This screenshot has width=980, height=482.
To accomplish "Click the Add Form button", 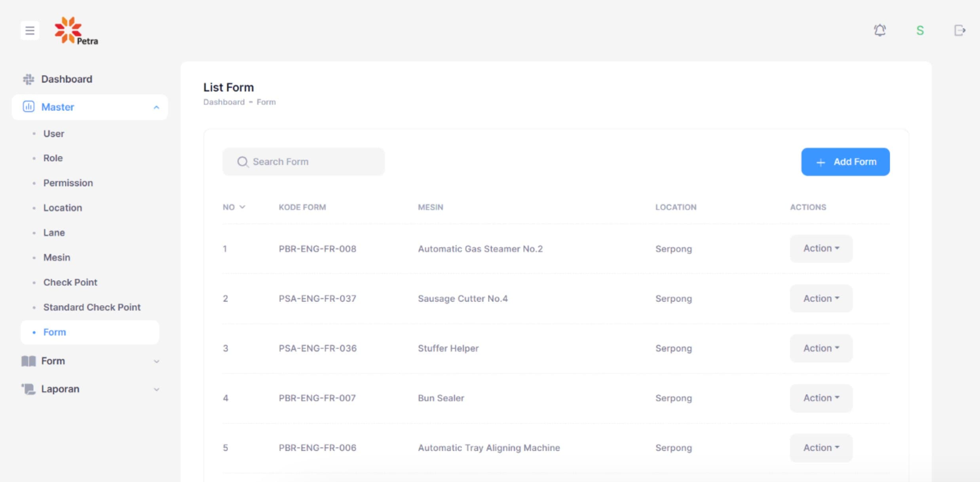I will pos(845,162).
